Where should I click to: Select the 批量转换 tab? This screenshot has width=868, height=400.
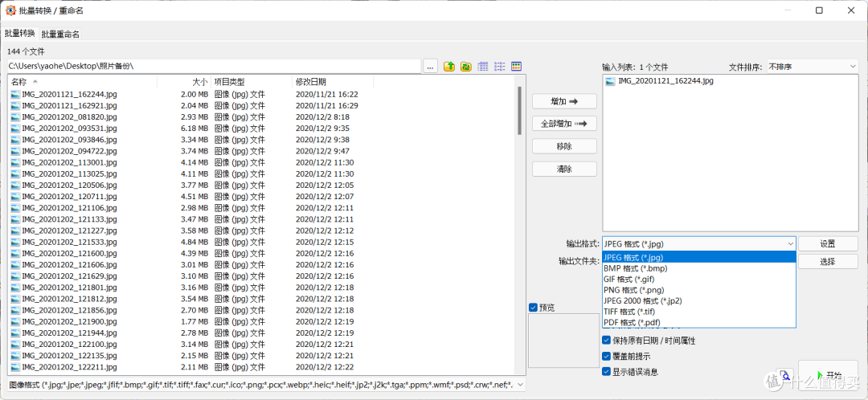pos(20,33)
